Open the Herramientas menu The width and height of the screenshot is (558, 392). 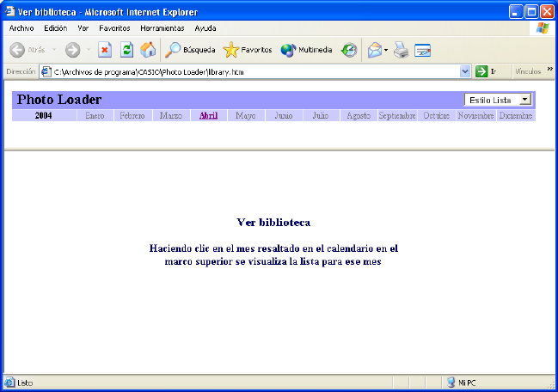(x=163, y=28)
